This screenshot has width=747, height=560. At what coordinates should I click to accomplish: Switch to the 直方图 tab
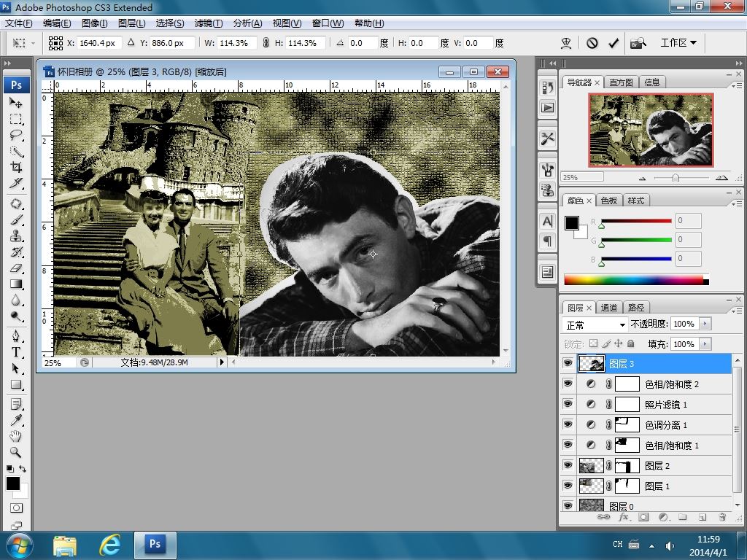[621, 82]
